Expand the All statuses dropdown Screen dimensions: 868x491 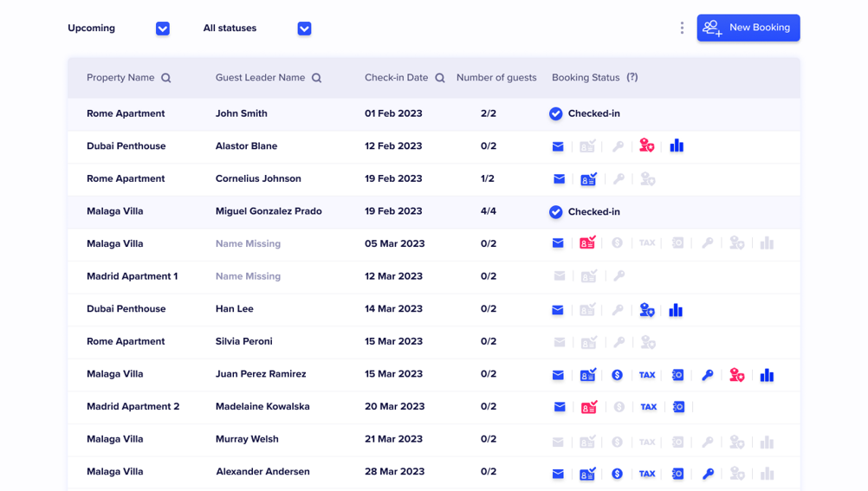click(x=304, y=29)
